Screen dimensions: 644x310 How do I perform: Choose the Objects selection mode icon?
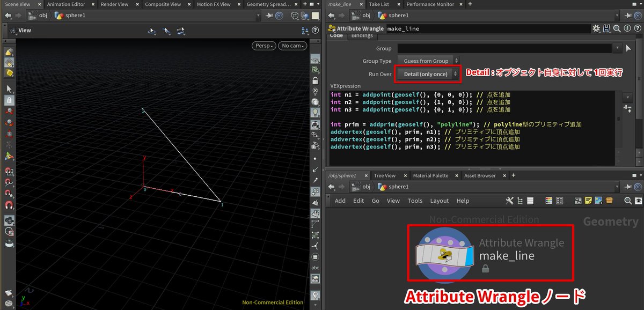coord(9,53)
